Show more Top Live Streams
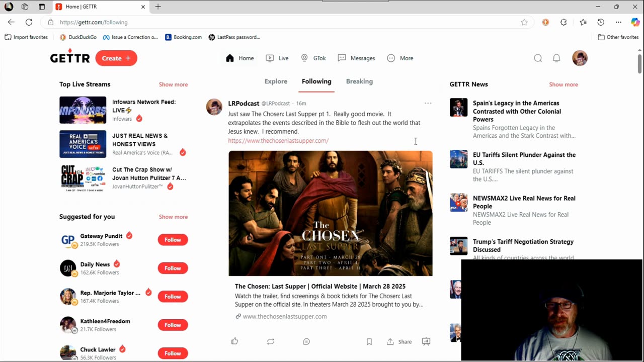The width and height of the screenshot is (644, 362). 173,84
